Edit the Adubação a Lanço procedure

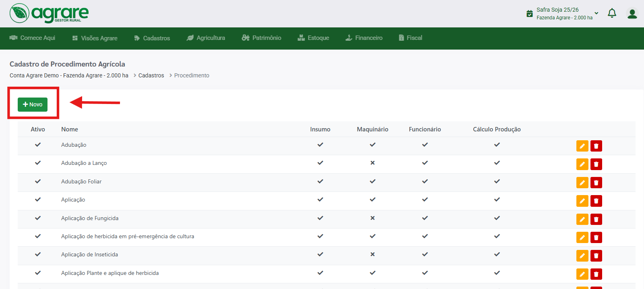[582, 164]
